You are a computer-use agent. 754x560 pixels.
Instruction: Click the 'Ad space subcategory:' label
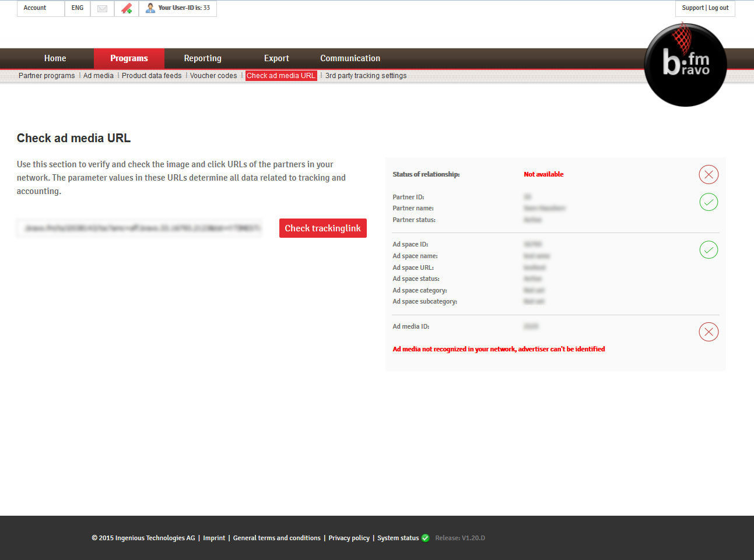[x=425, y=301]
